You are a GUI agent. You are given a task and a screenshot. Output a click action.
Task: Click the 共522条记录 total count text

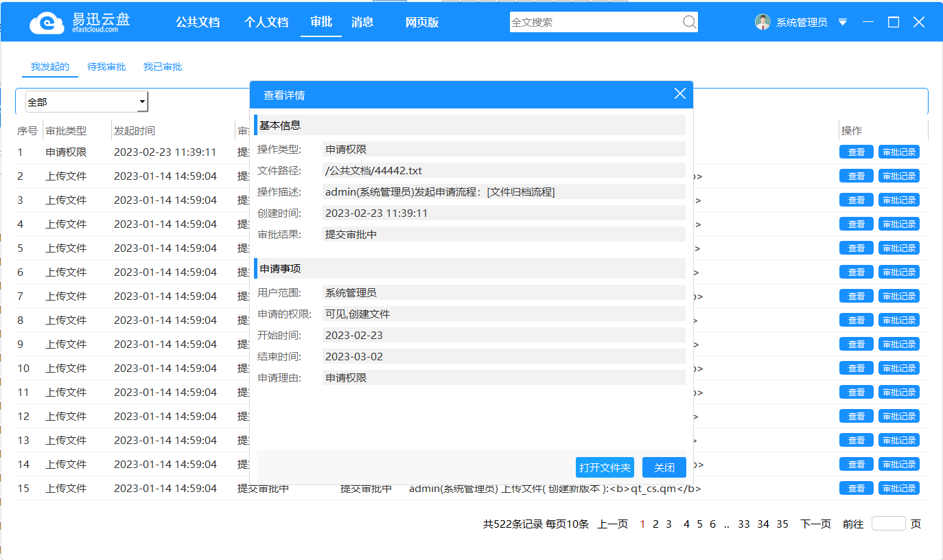coord(513,524)
